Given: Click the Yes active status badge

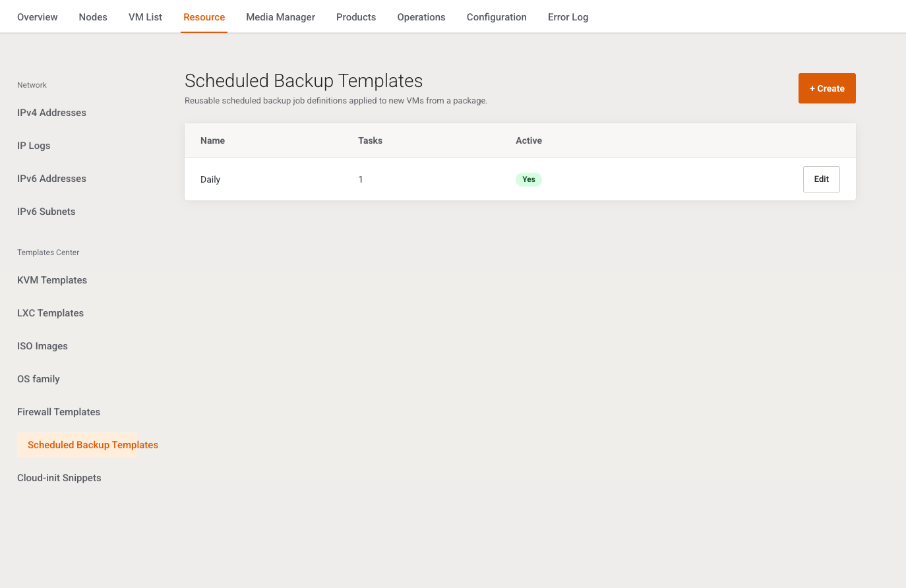Looking at the screenshot, I should tap(529, 179).
